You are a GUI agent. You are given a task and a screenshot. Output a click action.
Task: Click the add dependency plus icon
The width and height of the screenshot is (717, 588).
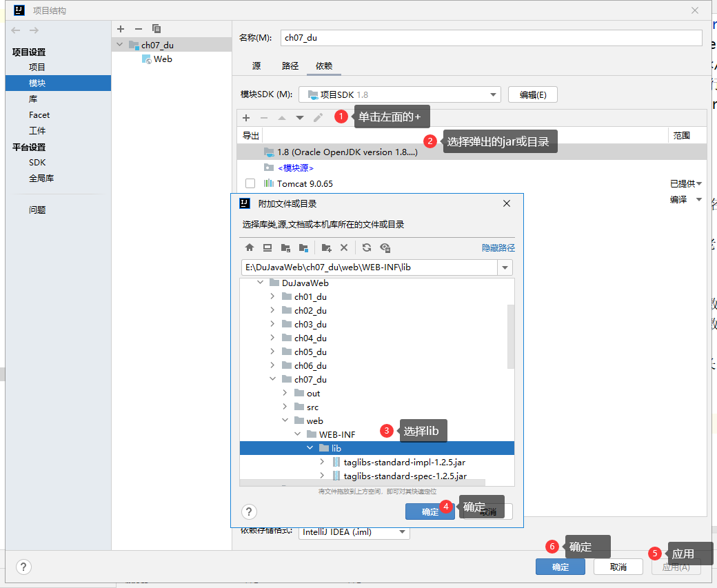point(246,118)
